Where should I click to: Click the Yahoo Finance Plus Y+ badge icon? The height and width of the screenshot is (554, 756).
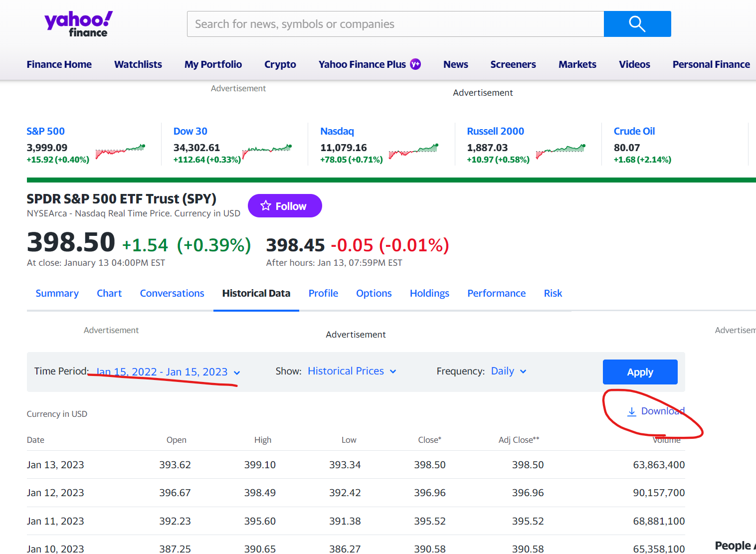click(415, 64)
